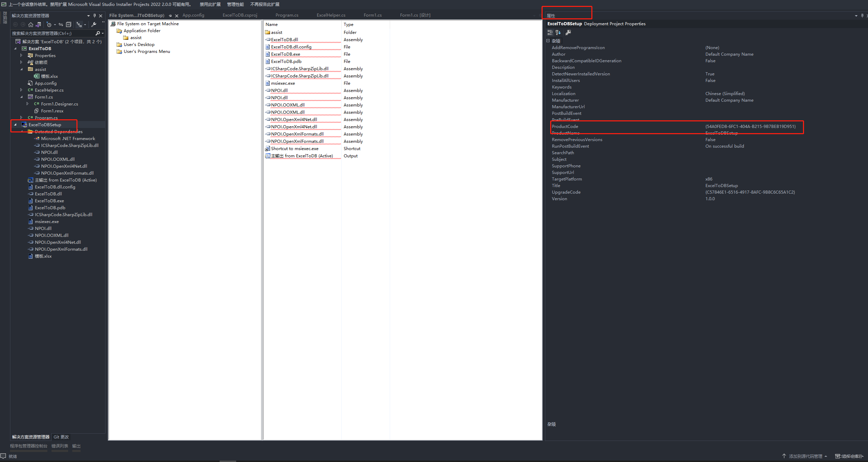Viewport: 868px width, 462px height.
Task: Open the pending changes filter dropdown arrow
Action: 55,25
